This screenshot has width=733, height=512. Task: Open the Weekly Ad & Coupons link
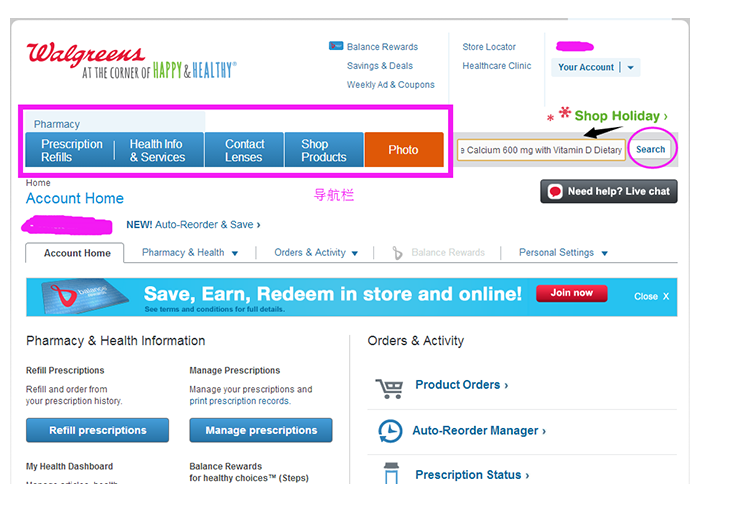(x=390, y=85)
